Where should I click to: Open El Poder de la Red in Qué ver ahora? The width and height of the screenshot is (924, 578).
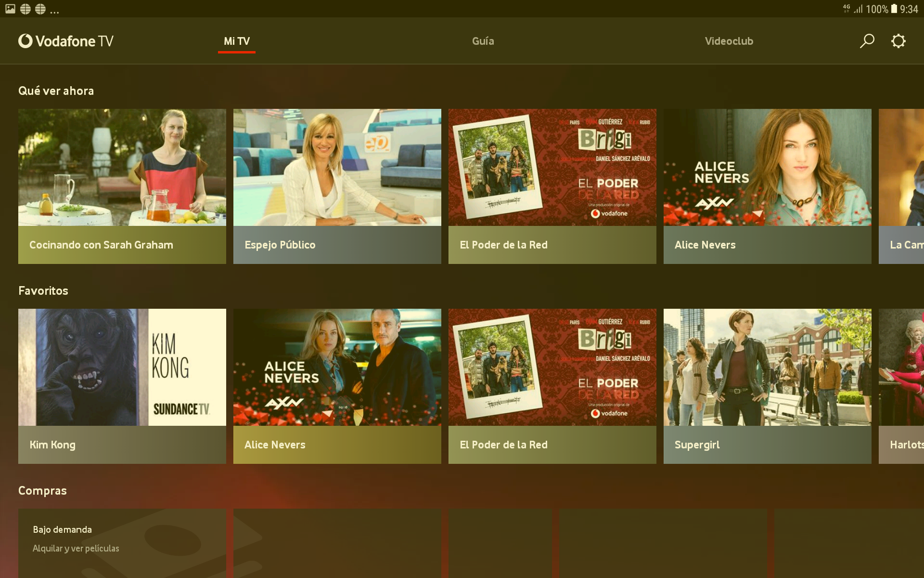point(552,185)
